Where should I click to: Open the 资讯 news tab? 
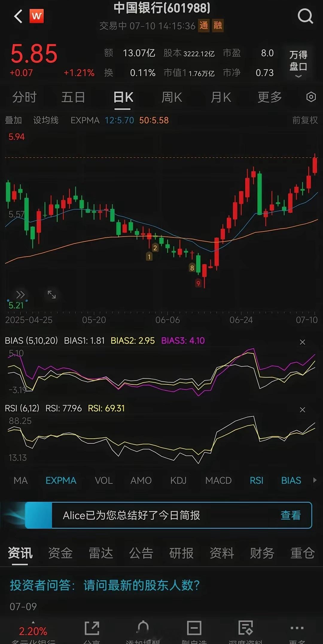(20, 553)
